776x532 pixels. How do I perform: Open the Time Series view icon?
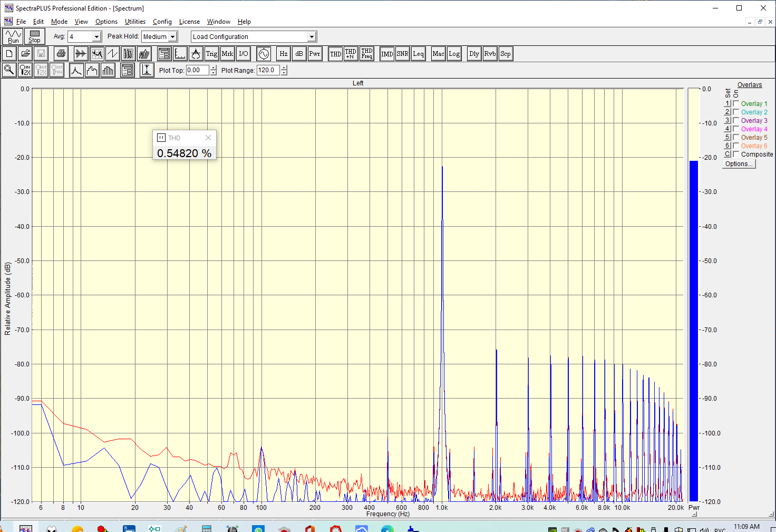81,54
